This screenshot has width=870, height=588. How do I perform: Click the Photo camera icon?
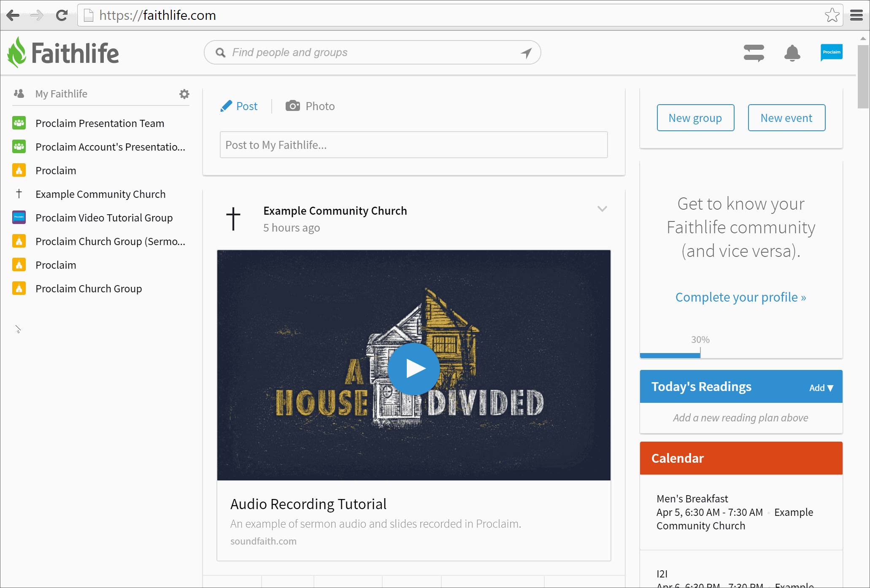(293, 106)
